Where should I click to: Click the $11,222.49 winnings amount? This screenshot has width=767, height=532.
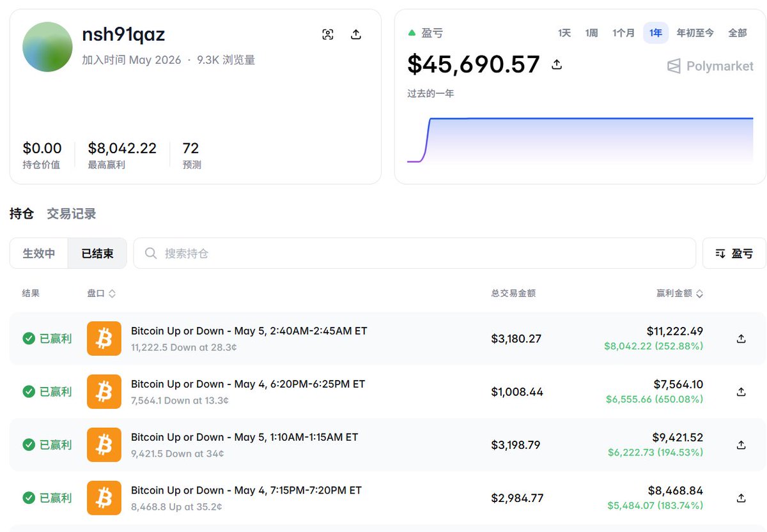(675, 331)
